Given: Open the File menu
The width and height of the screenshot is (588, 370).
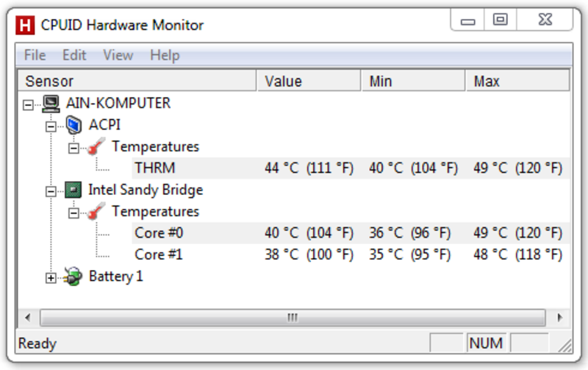Looking at the screenshot, I should (x=35, y=55).
